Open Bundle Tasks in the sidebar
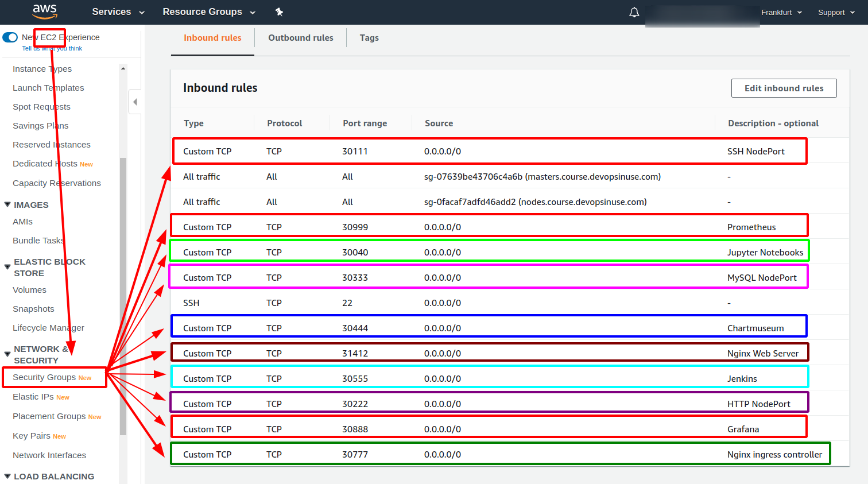The height and width of the screenshot is (484, 868). [x=38, y=241]
